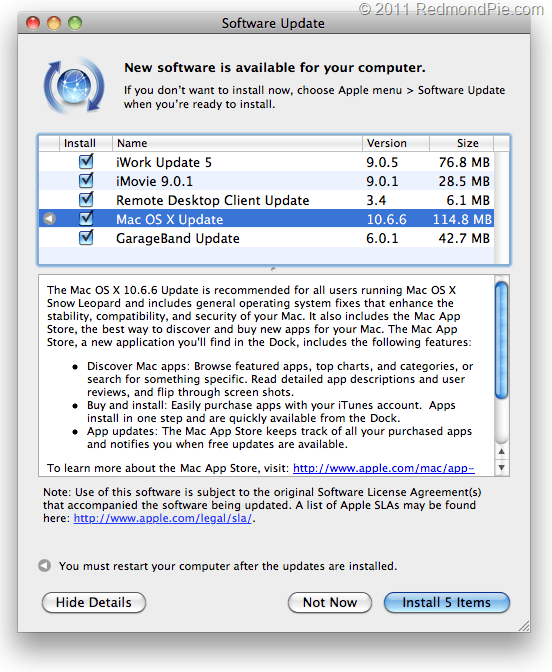Click the Software Update globe icon
The width and height of the screenshot is (552, 672).
pos(74,86)
